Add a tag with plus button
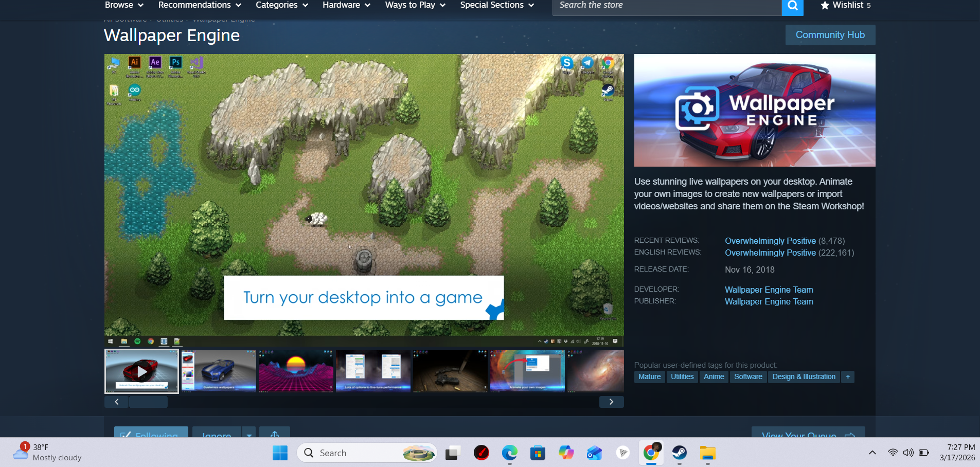 [x=848, y=377]
